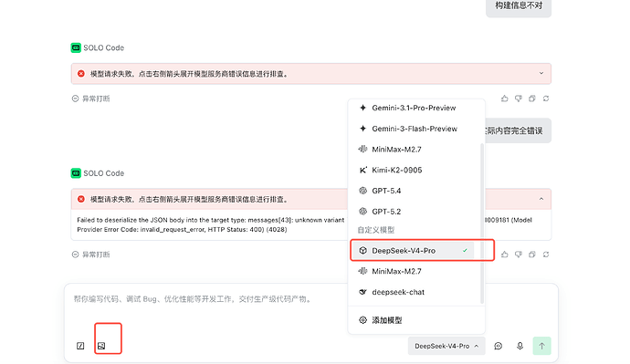Click user message 构建信息不对
This screenshot has width=630, height=364.
519,5
